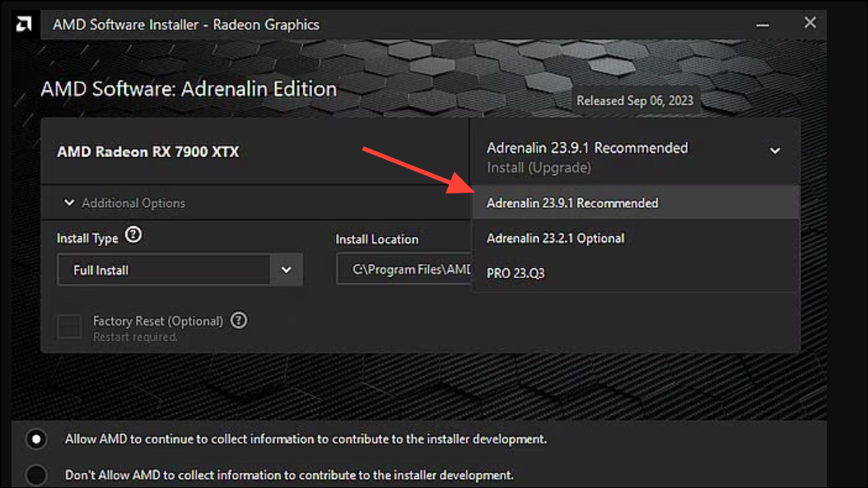Image resolution: width=868 pixels, height=488 pixels.
Task: Select Allow AMD to continue to collect information
Action: [x=36, y=439]
